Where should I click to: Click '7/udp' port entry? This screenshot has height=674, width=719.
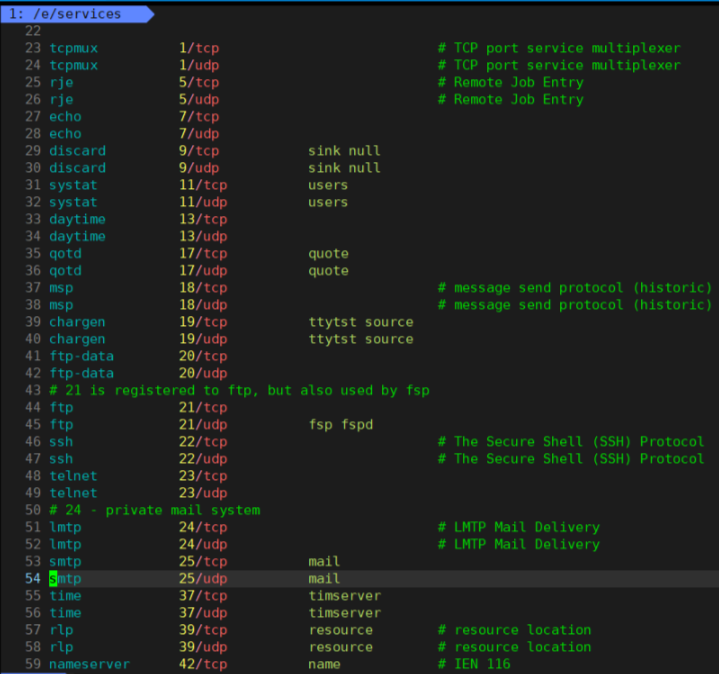(x=199, y=134)
